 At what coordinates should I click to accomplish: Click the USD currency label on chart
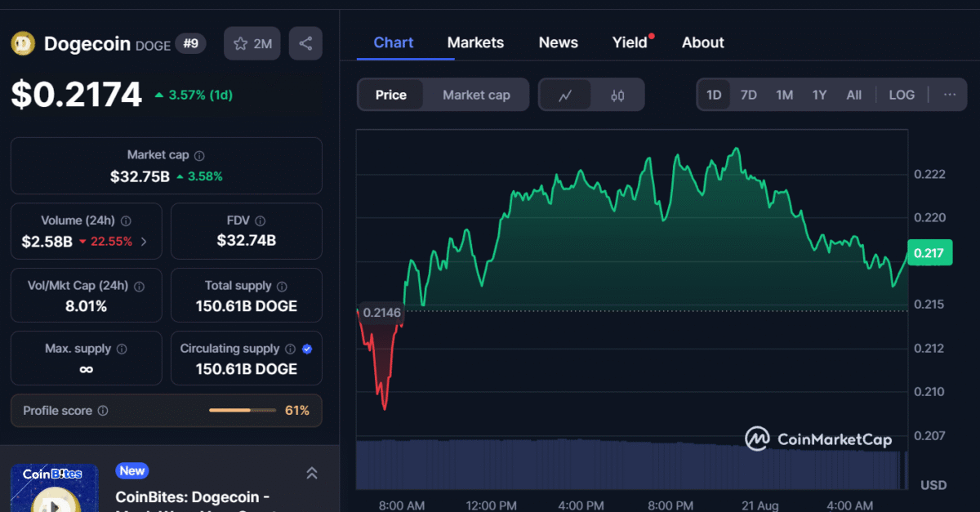(933, 485)
